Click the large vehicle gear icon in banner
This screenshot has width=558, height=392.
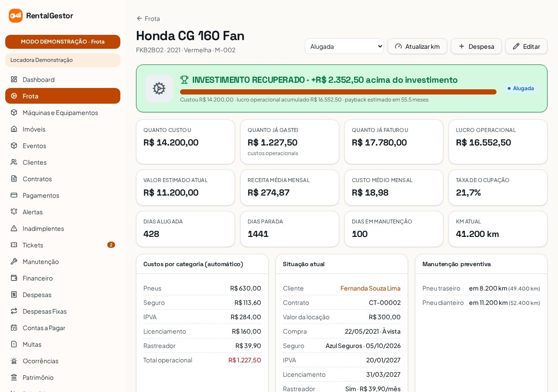pyautogui.click(x=159, y=88)
